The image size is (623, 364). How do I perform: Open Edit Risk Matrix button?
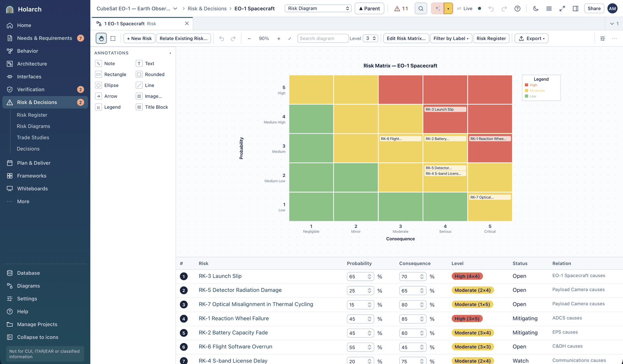point(406,38)
